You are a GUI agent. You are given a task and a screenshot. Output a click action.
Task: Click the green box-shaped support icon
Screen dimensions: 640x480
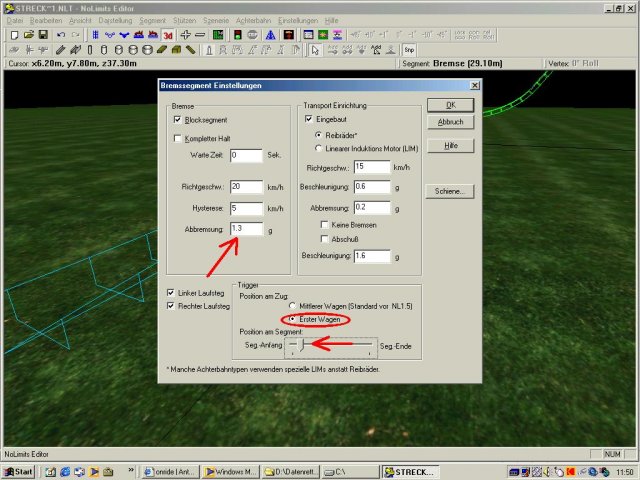click(176, 50)
